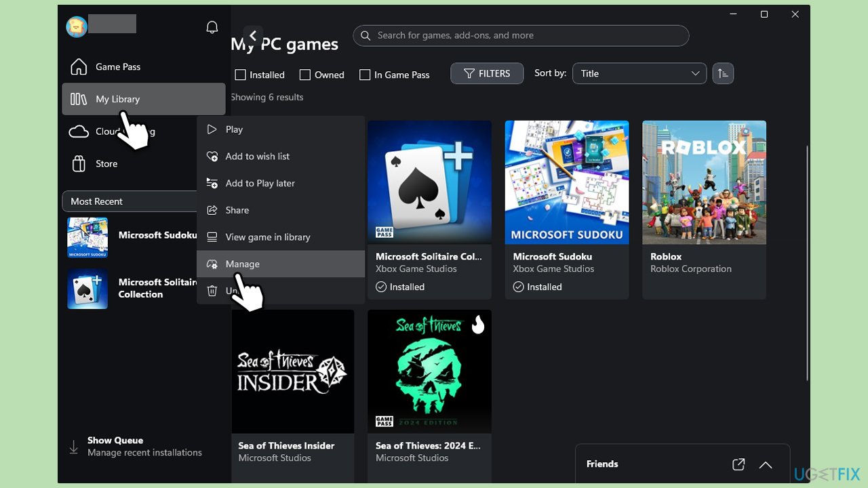
Task: Click Installed status under Solitaire Collection
Action: [400, 287]
